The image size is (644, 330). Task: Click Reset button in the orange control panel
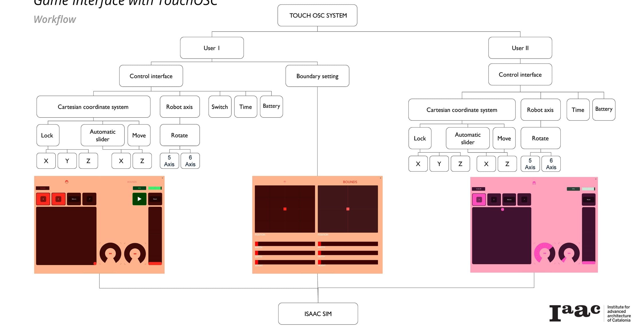click(x=155, y=199)
